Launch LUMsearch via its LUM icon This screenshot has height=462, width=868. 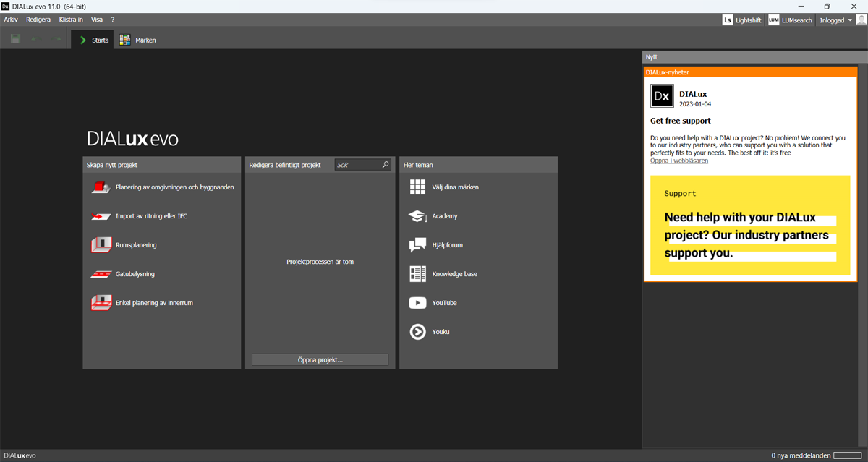click(x=774, y=20)
